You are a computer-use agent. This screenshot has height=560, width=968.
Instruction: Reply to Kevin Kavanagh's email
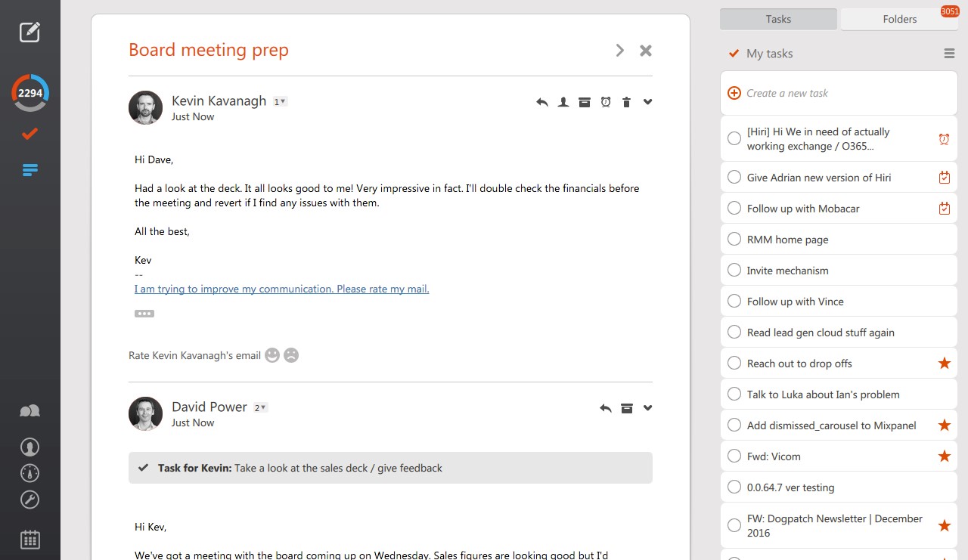tap(541, 102)
